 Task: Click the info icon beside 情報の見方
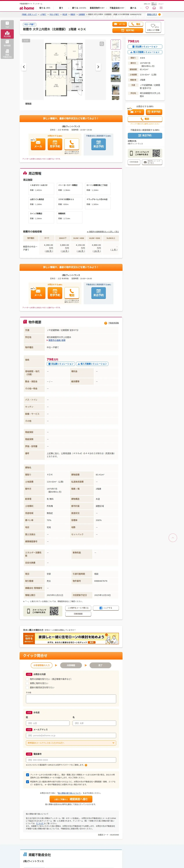click(159, 14)
